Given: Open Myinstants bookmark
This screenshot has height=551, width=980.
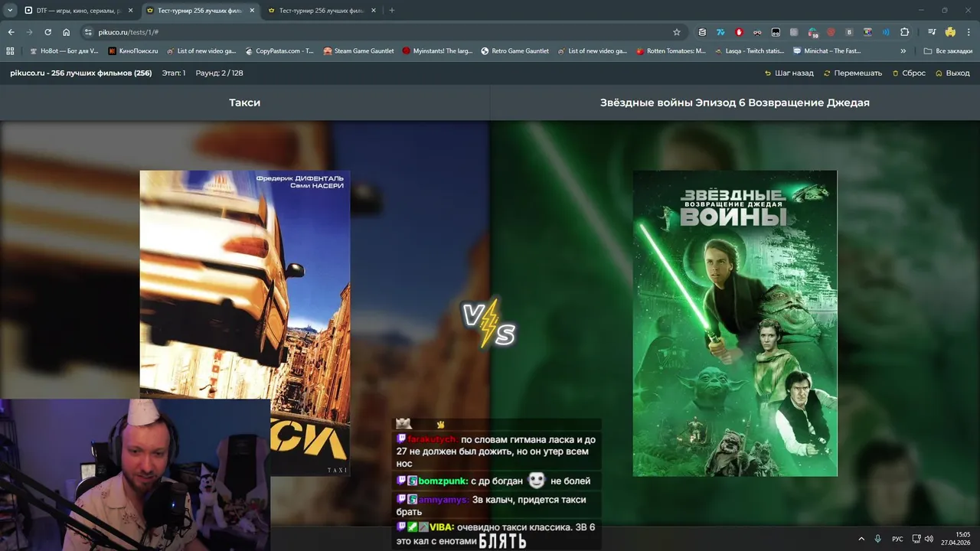Looking at the screenshot, I should point(437,51).
